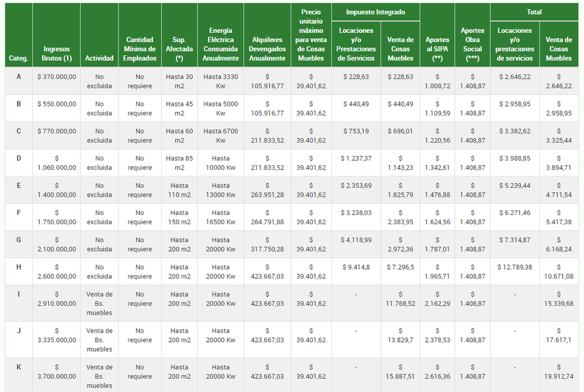Click the "Total" group header
Screen dimensions: 584x392
pyautogui.click(x=534, y=12)
